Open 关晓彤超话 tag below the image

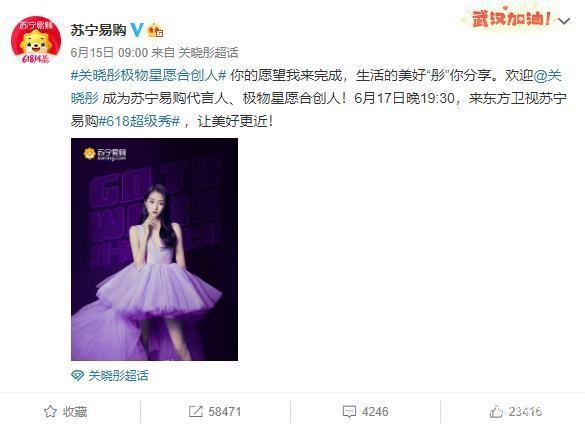(x=118, y=375)
